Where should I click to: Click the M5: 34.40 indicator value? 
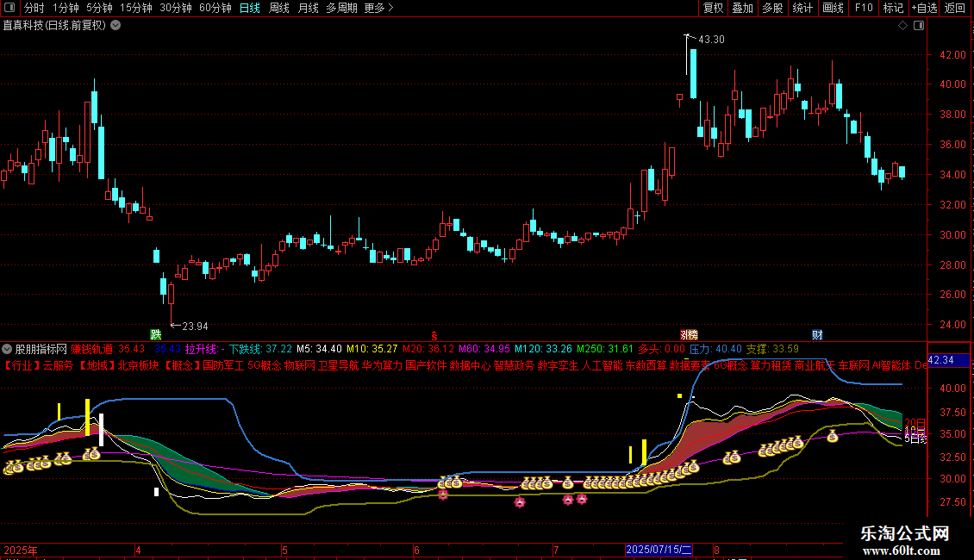click(319, 349)
